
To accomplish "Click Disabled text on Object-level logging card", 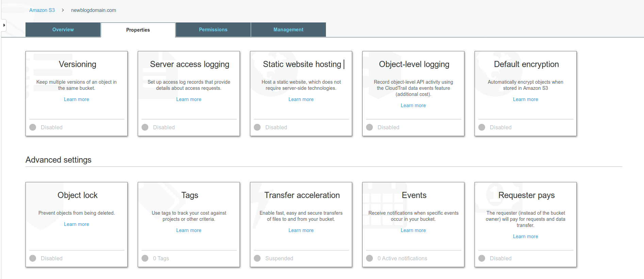I will tap(389, 127).
